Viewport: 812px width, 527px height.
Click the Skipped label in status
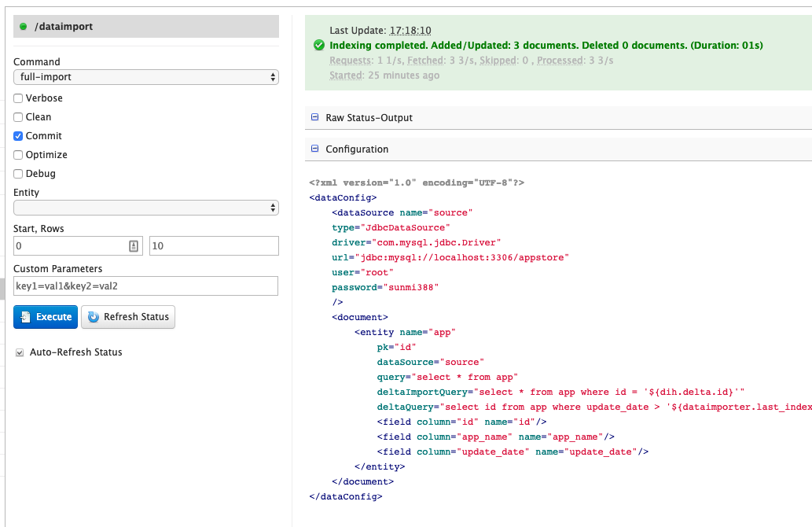click(x=498, y=61)
